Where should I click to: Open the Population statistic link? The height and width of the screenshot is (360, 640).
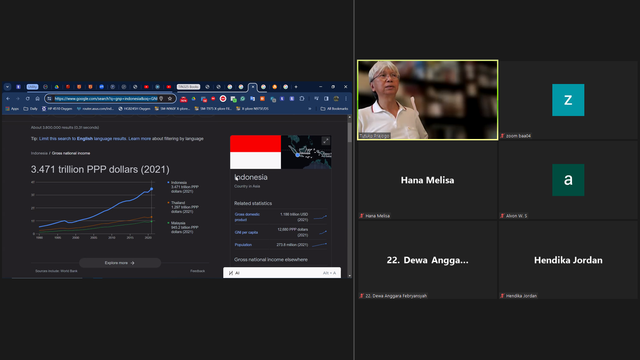click(243, 245)
